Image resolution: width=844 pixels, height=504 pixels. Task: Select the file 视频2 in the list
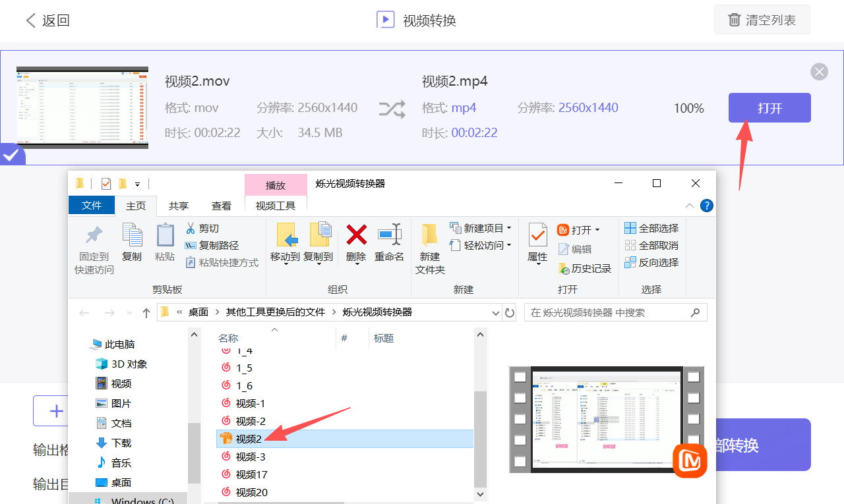pos(345,439)
